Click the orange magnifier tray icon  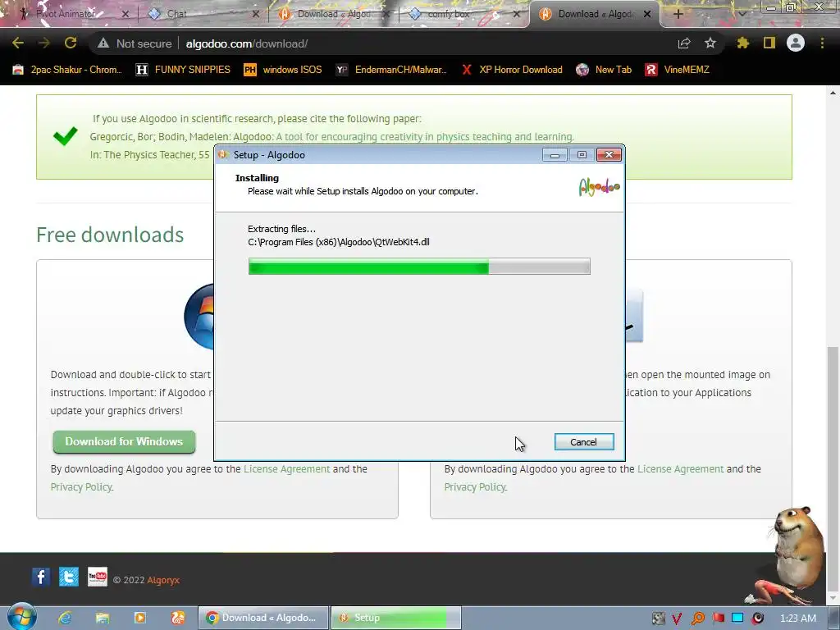tap(698, 619)
